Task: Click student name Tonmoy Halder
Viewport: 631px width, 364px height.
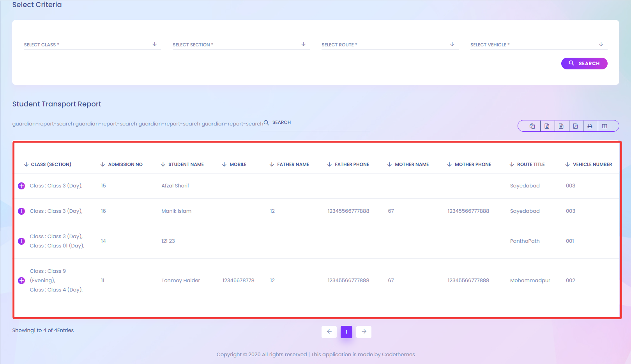Action: (181, 281)
